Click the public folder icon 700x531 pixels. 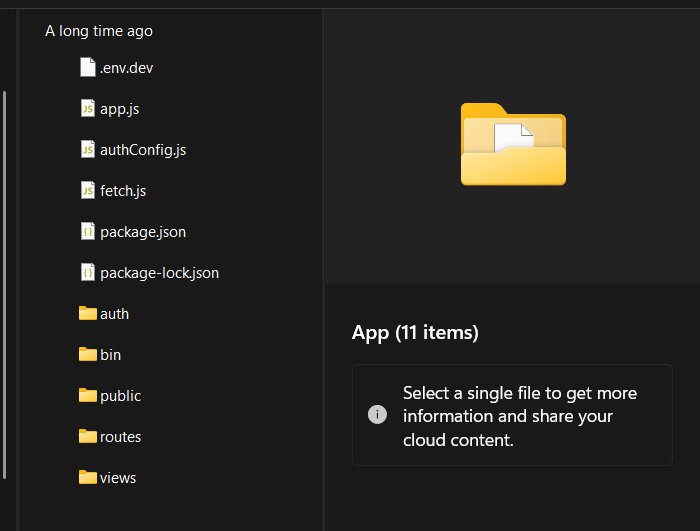88,396
